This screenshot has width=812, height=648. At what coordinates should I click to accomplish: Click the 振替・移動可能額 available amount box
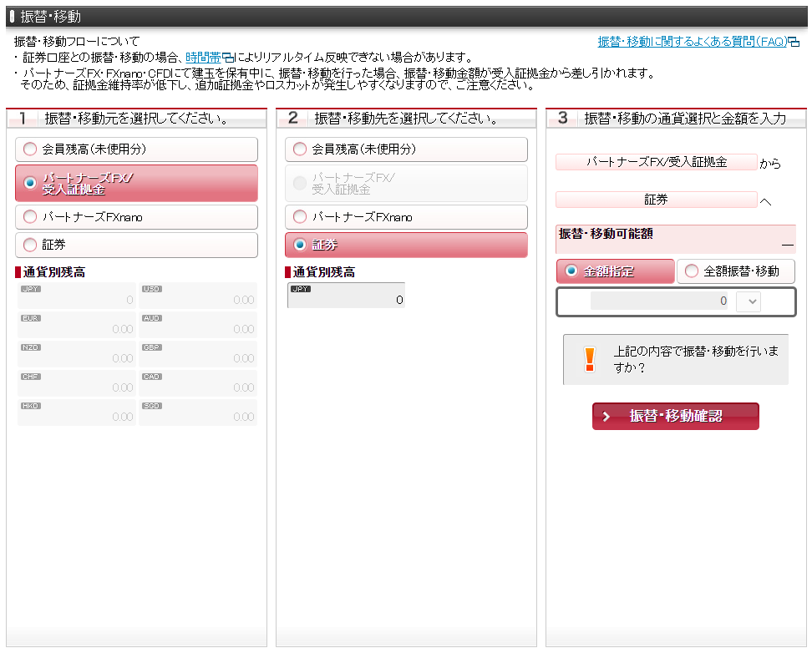[676, 239]
